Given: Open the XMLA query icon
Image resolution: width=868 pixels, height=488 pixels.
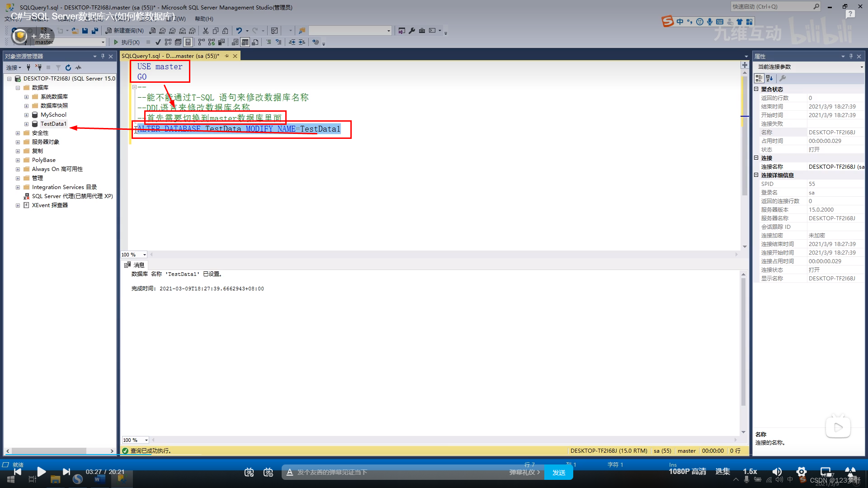Looking at the screenshot, I should [182, 31].
